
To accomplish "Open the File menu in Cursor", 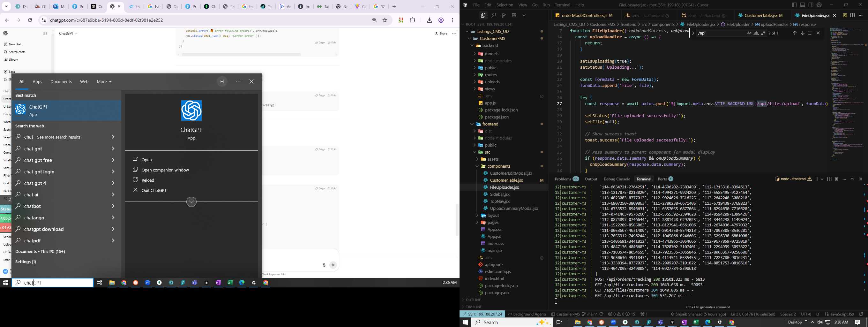I will point(476,5).
